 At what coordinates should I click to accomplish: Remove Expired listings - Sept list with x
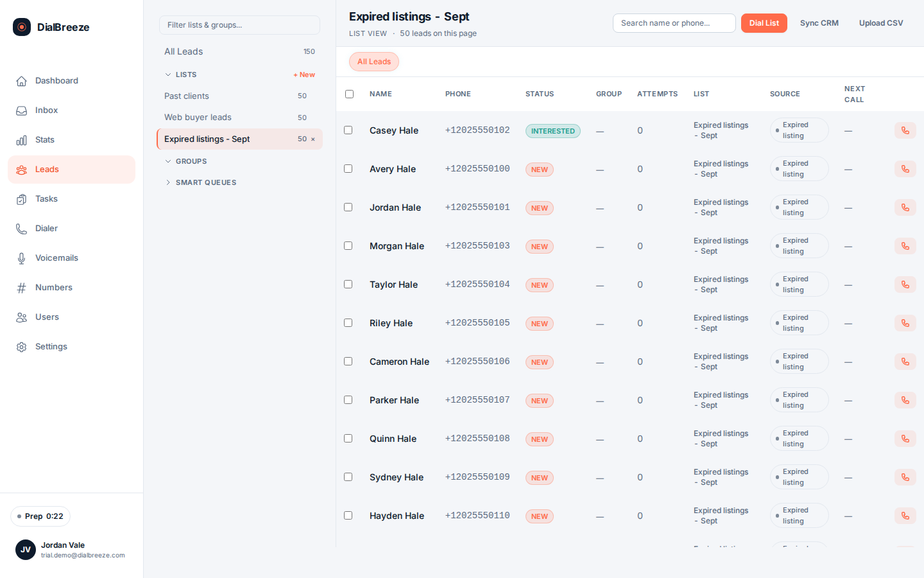[313, 139]
